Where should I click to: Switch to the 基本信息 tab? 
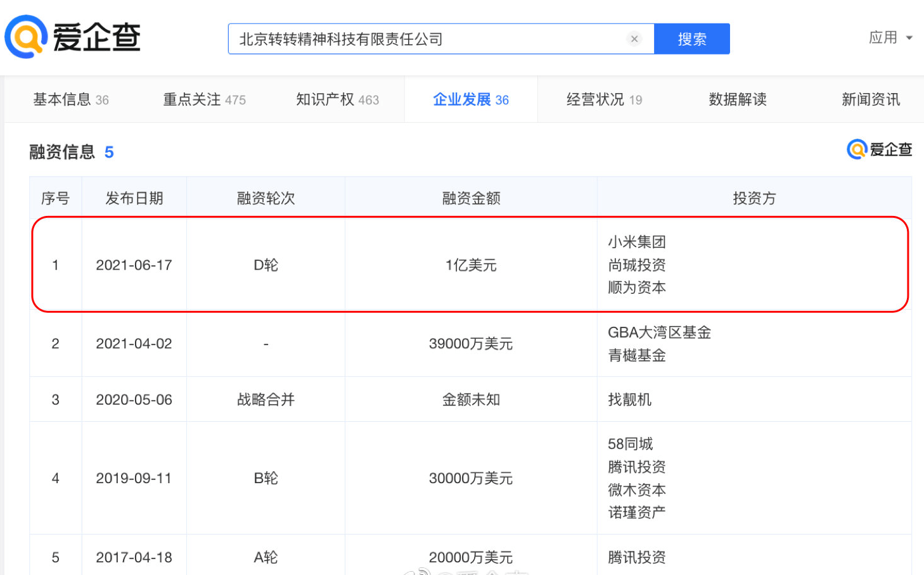pyautogui.click(x=71, y=99)
